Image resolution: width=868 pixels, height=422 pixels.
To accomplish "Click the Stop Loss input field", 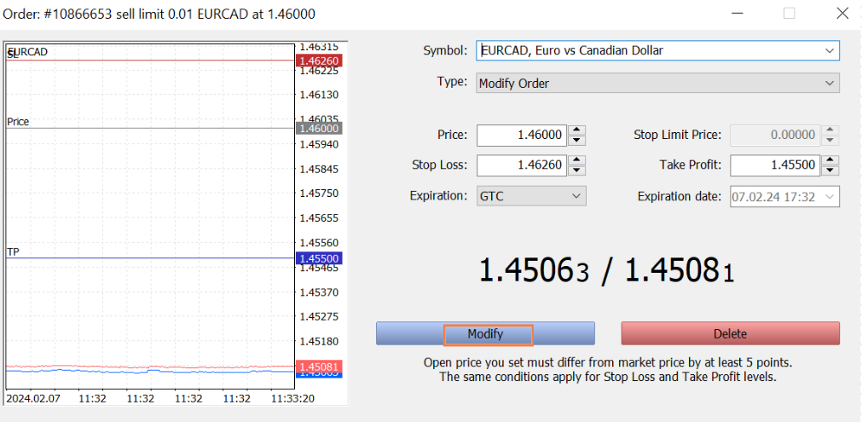I will pos(521,165).
